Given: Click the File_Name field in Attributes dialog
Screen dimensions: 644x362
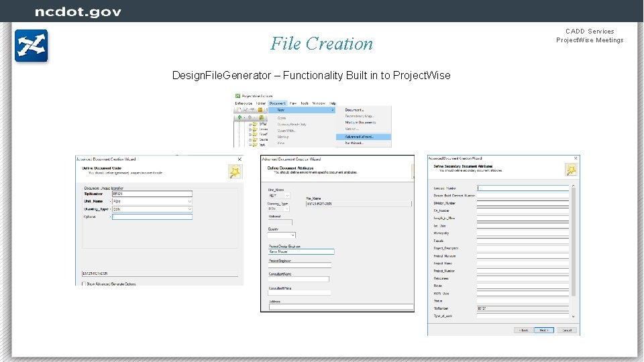Looking at the screenshot, I should (358, 204).
